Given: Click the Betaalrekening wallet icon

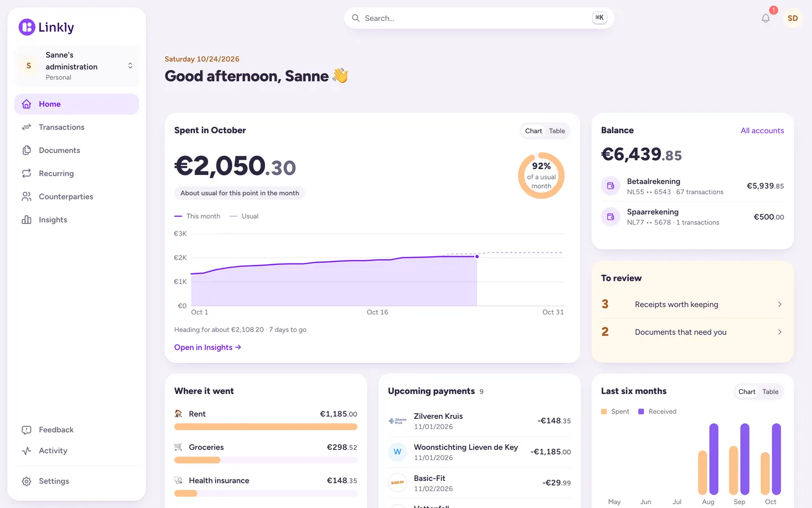Looking at the screenshot, I should pyautogui.click(x=611, y=186).
